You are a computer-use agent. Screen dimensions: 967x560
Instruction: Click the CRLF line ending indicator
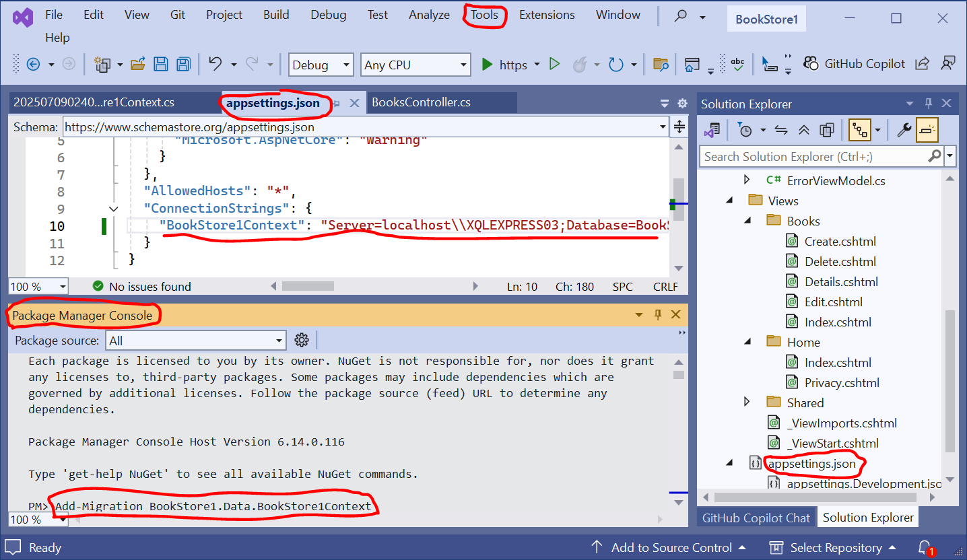tap(666, 287)
